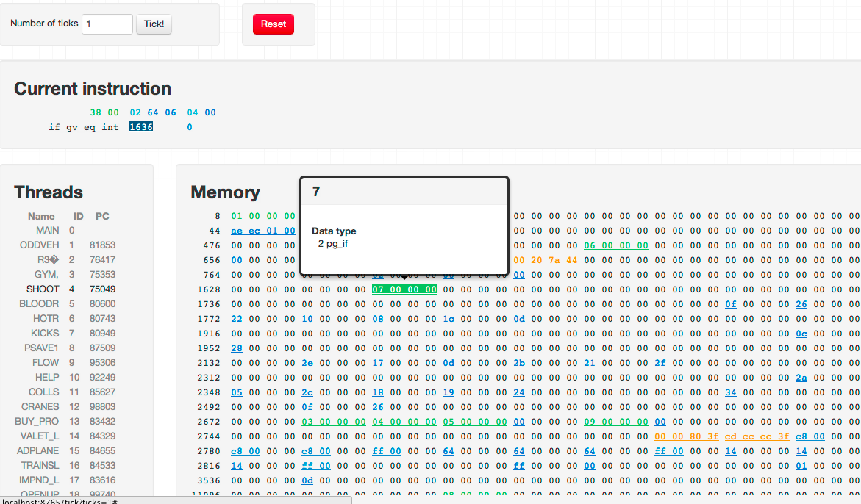The width and height of the screenshot is (861, 504).
Task: Click the '28' link in memory row 1952
Action: (x=237, y=348)
